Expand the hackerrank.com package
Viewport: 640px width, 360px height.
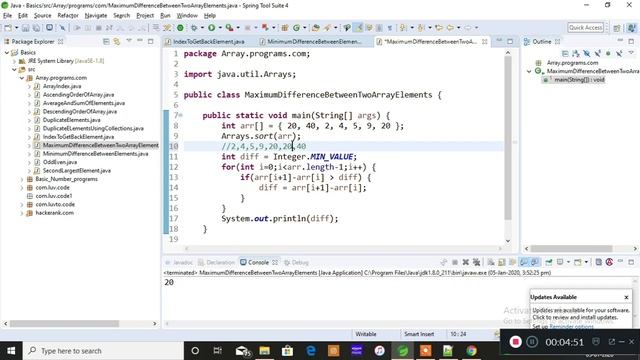point(22,213)
